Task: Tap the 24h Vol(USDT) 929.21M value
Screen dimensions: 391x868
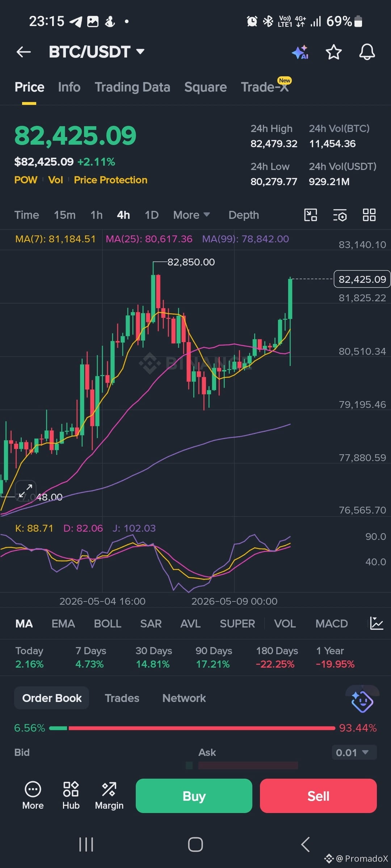Action: 329,182
